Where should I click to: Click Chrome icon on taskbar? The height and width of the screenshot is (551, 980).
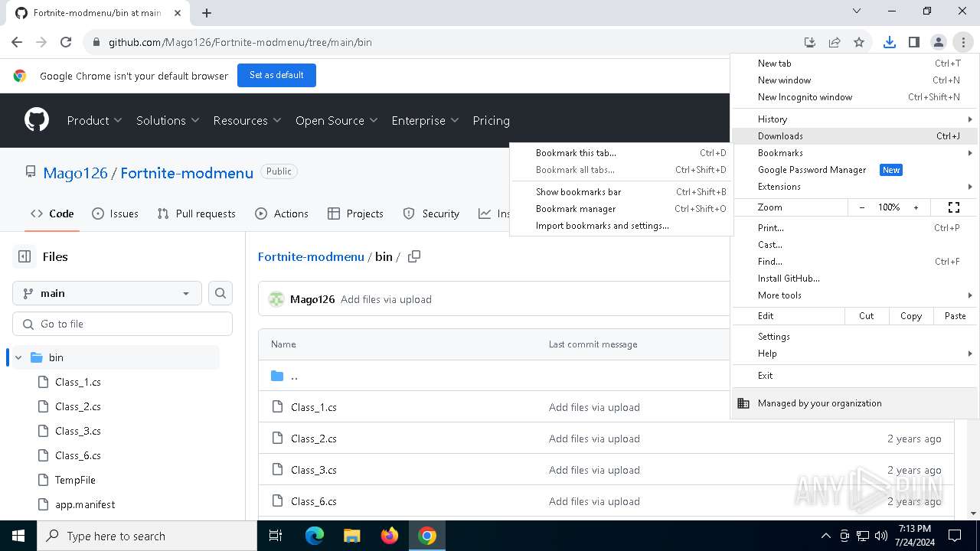tap(427, 536)
